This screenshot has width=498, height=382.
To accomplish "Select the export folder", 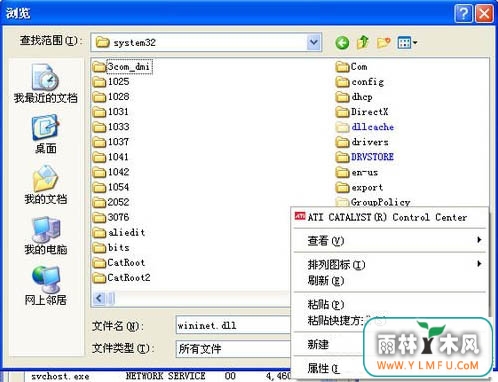I will [x=359, y=187].
